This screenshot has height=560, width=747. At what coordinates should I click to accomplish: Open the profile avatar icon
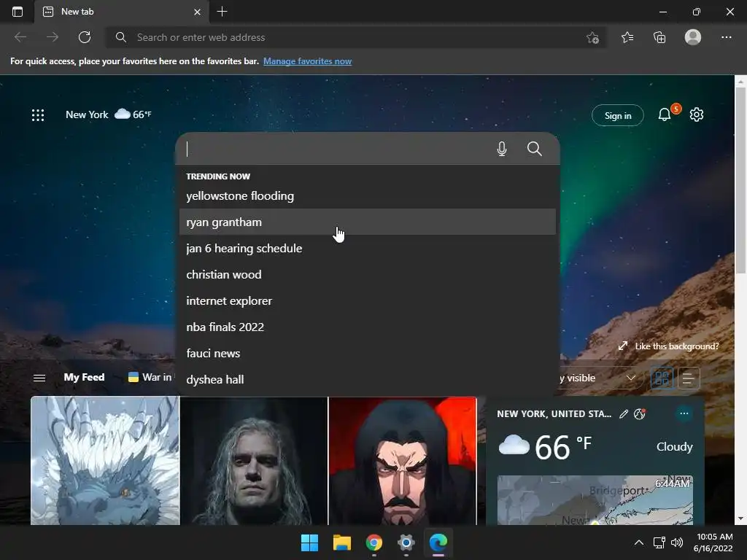693,37
